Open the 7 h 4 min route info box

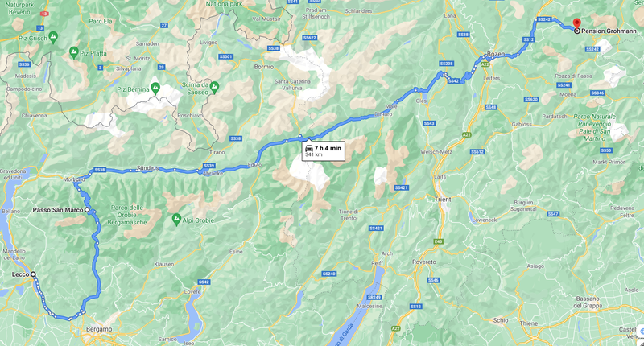pos(324,151)
